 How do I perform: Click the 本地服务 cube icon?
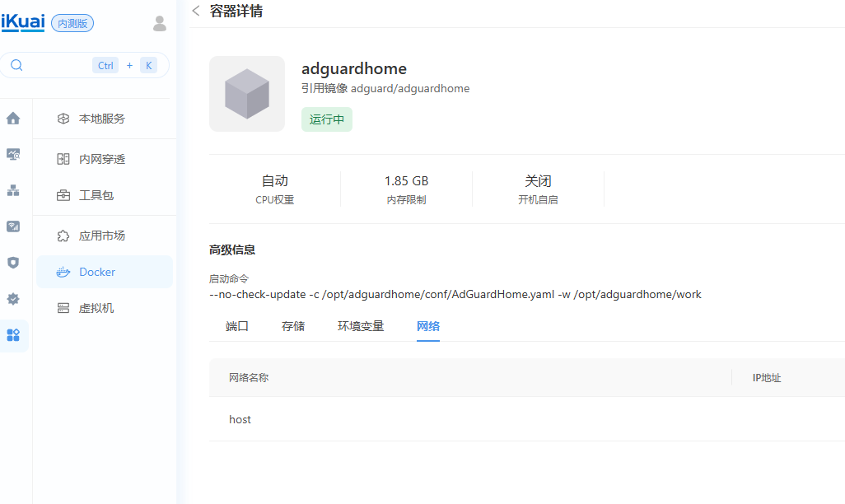[63, 119]
